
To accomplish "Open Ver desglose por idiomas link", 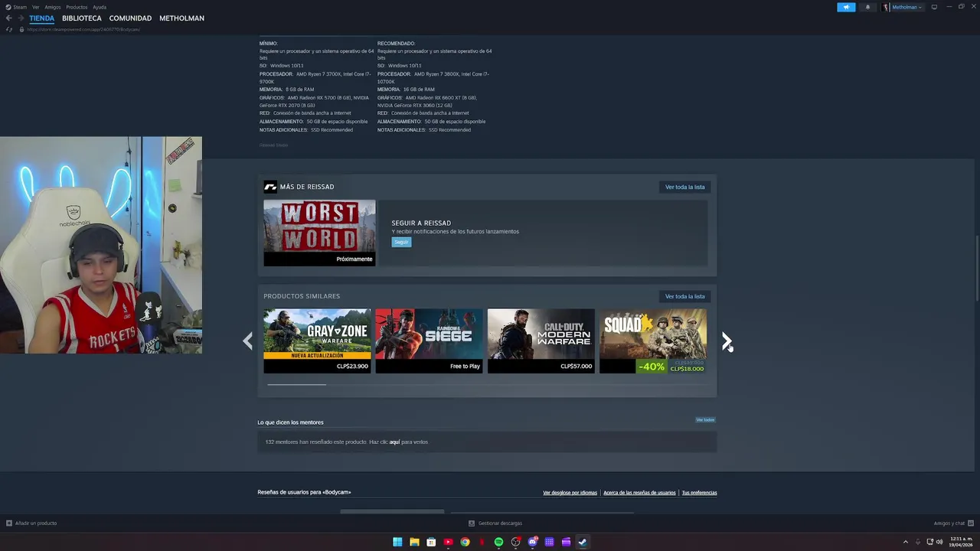I will (570, 493).
